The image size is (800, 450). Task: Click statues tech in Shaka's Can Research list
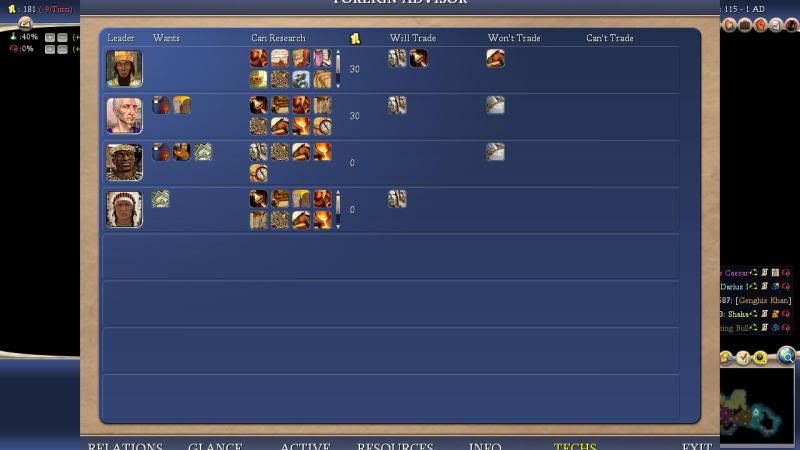pos(259,152)
